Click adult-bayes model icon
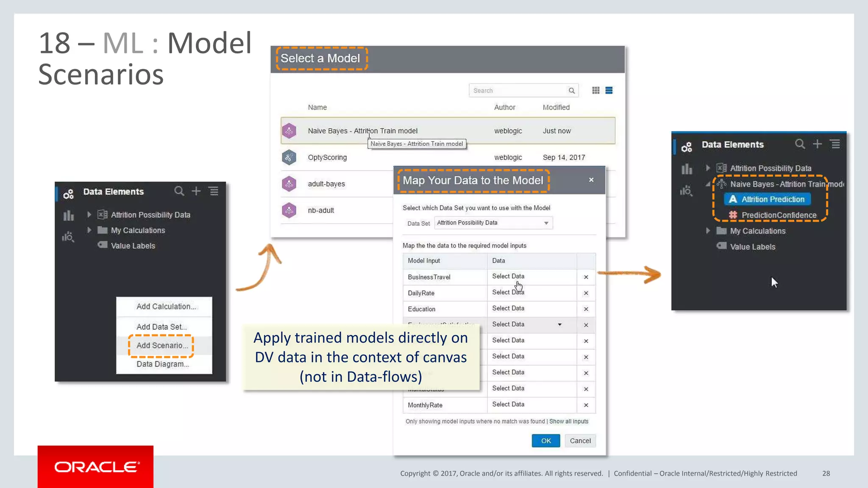 289,184
